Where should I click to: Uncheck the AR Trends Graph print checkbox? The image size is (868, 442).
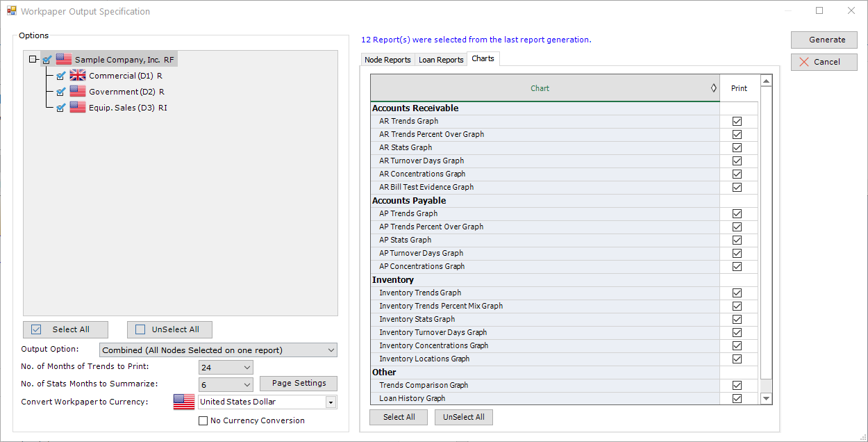(x=737, y=122)
